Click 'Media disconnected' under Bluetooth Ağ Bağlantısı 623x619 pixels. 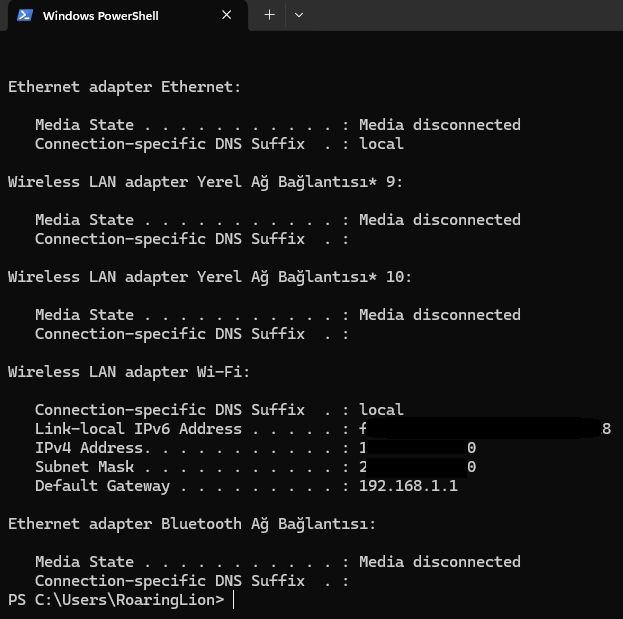440,562
